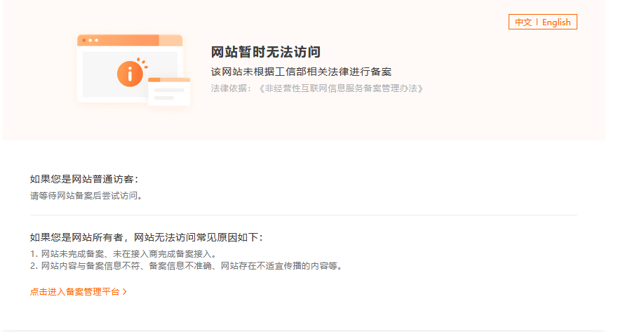Click heading 如果您是网站所有者，网站无法访问常见原因如下
This screenshot has height=332, width=644.
point(146,237)
